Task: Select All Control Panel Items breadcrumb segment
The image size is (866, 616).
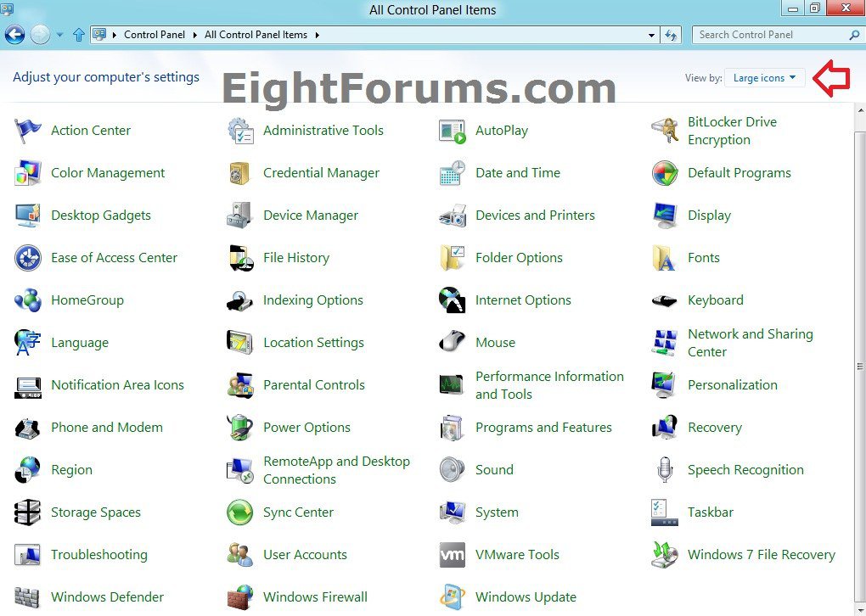Action: tap(256, 35)
